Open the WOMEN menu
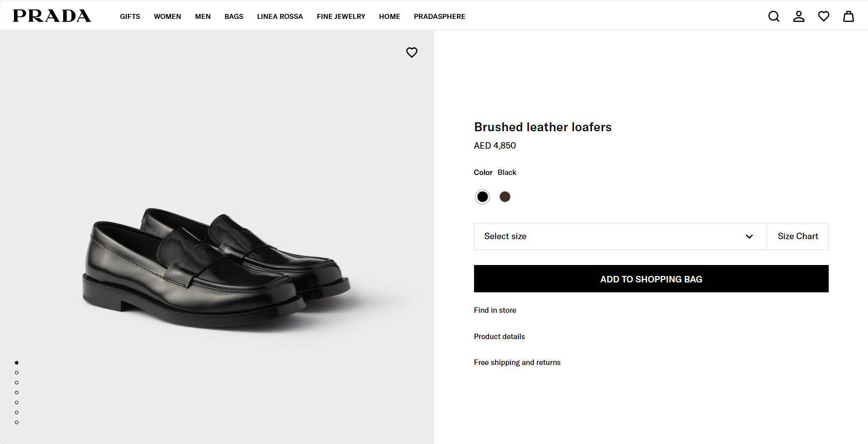The width and height of the screenshot is (868, 444). [167, 16]
